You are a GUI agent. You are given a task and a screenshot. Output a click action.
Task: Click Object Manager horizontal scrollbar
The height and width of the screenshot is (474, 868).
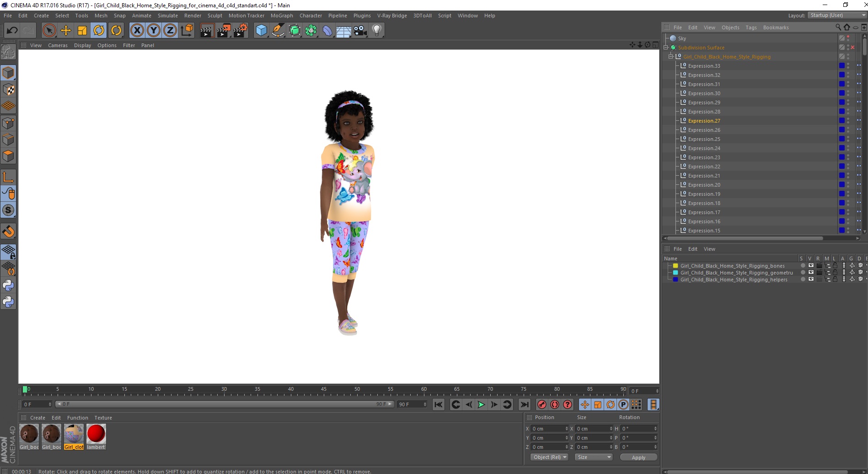click(x=745, y=238)
